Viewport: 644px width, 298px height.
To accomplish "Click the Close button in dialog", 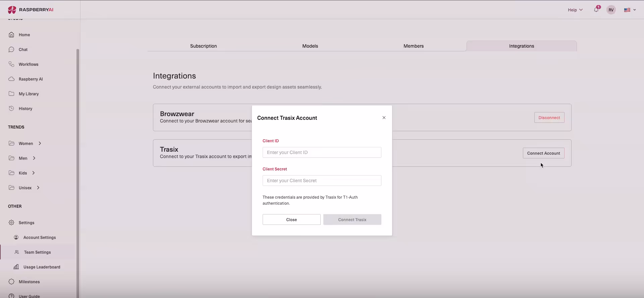I will [291, 219].
